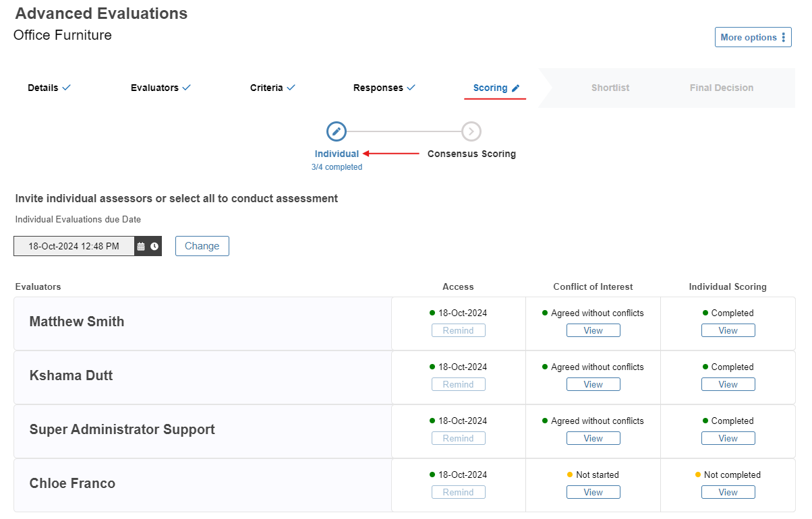The image size is (812, 519).
Task: Click the Chloe Franco evaluator name
Action: tap(72, 483)
